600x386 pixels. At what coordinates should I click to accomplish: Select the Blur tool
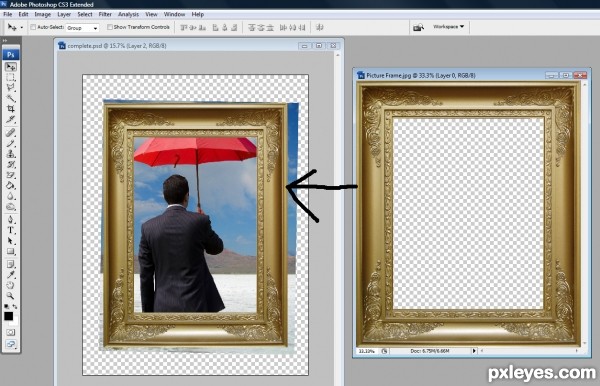11,196
